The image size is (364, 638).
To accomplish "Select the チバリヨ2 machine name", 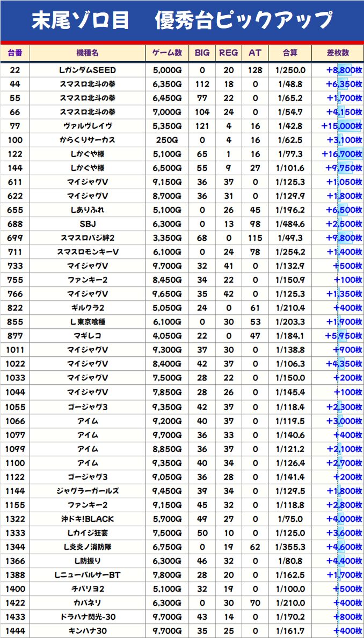I will point(88,589).
